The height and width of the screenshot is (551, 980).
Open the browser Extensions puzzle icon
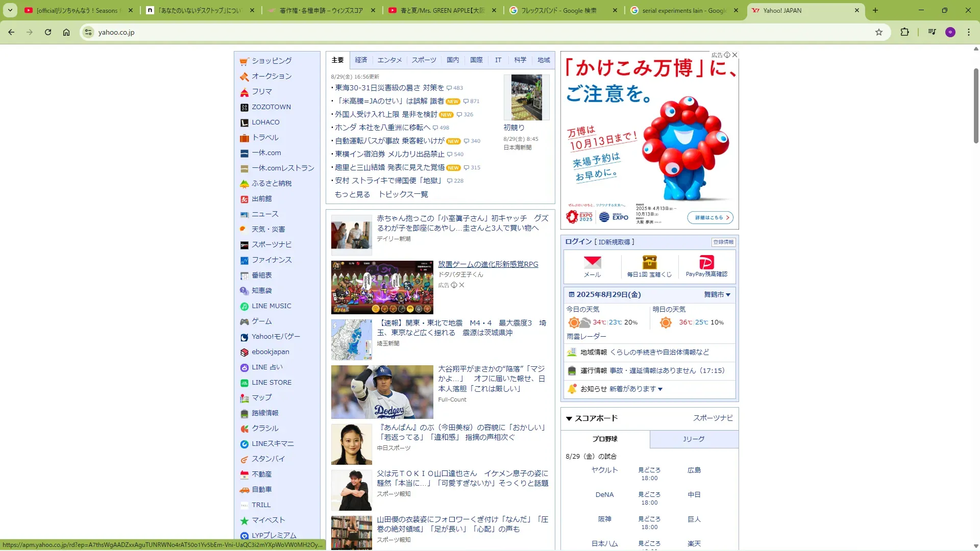coord(904,32)
